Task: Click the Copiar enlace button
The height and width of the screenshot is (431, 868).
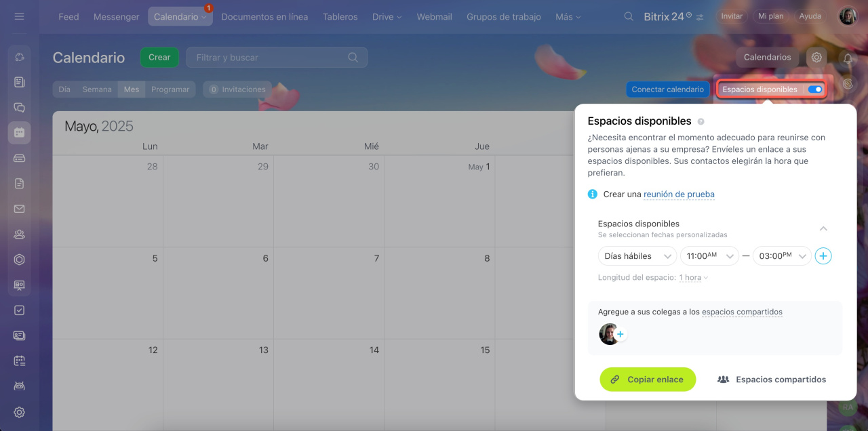Action: (x=648, y=379)
